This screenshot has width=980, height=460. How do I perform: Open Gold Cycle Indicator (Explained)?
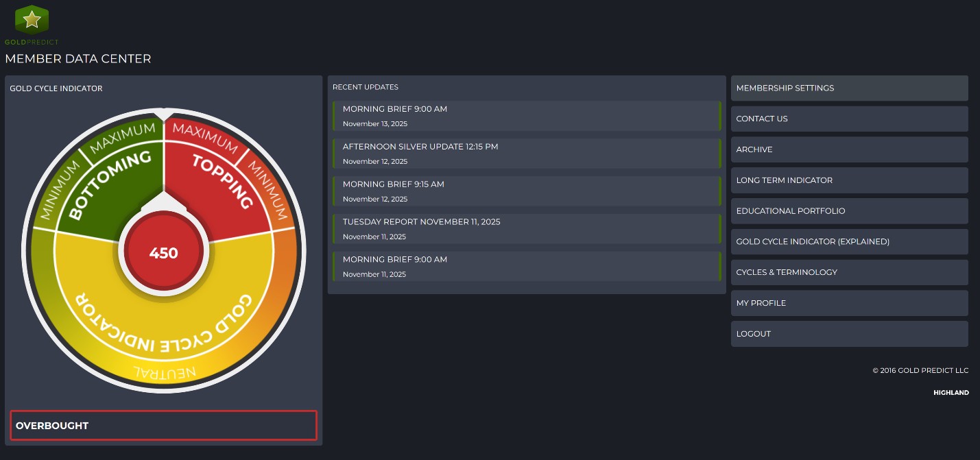pyautogui.click(x=849, y=242)
